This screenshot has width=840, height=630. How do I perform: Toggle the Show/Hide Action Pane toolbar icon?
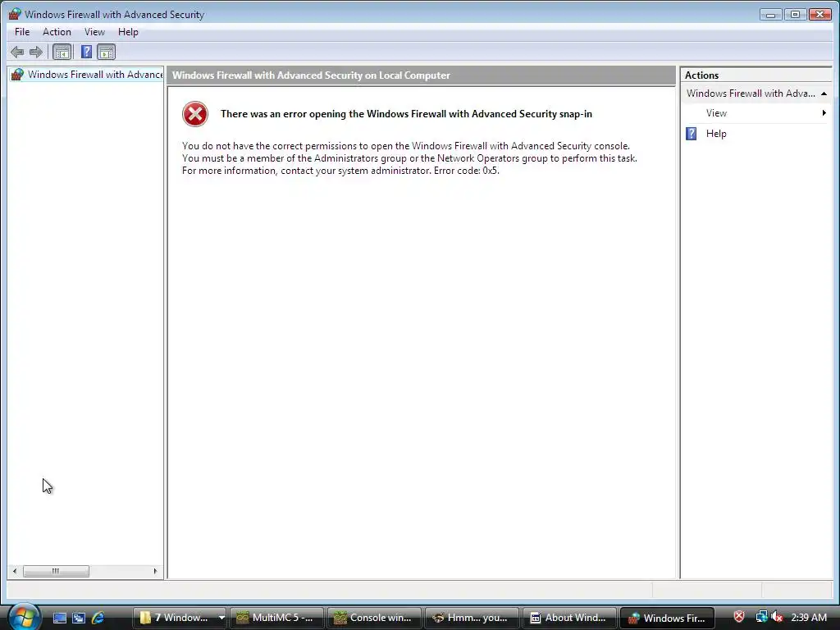[106, 52]
